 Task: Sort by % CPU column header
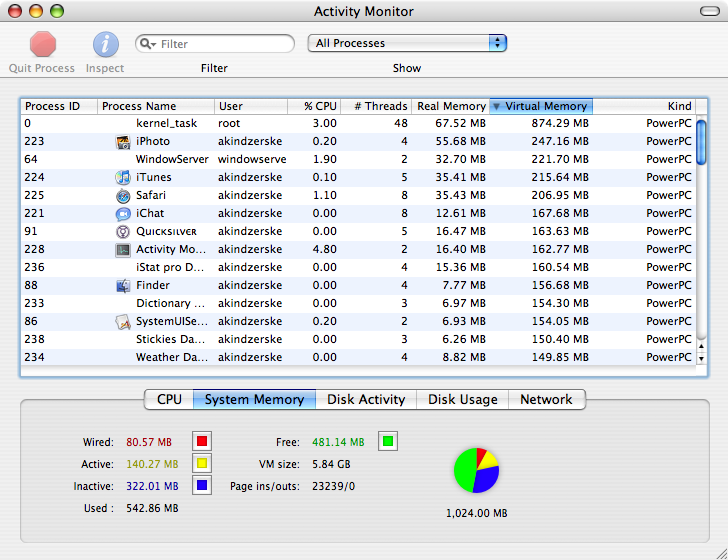[314, 106]
